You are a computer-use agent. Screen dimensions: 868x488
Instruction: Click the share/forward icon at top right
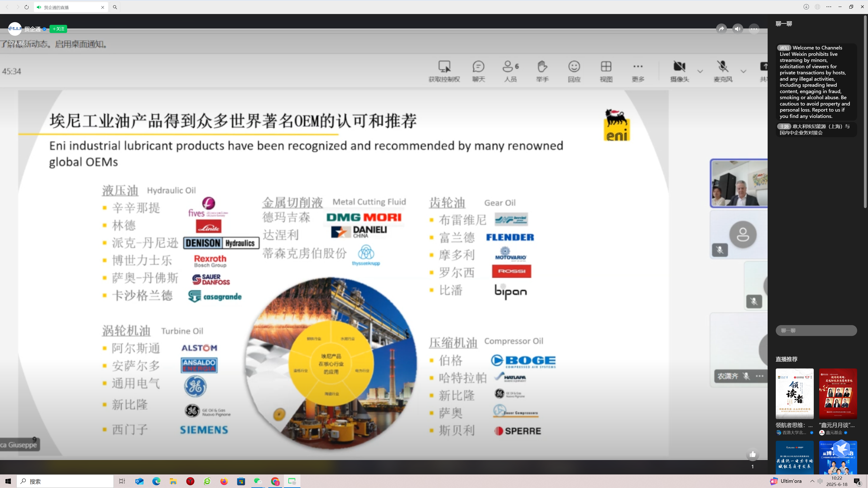721,29
